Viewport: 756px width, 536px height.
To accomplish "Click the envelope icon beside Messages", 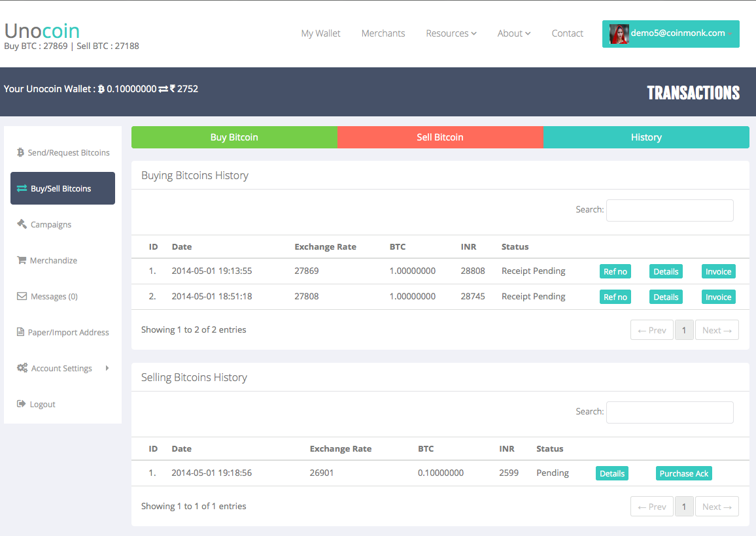I will point(22,296).
